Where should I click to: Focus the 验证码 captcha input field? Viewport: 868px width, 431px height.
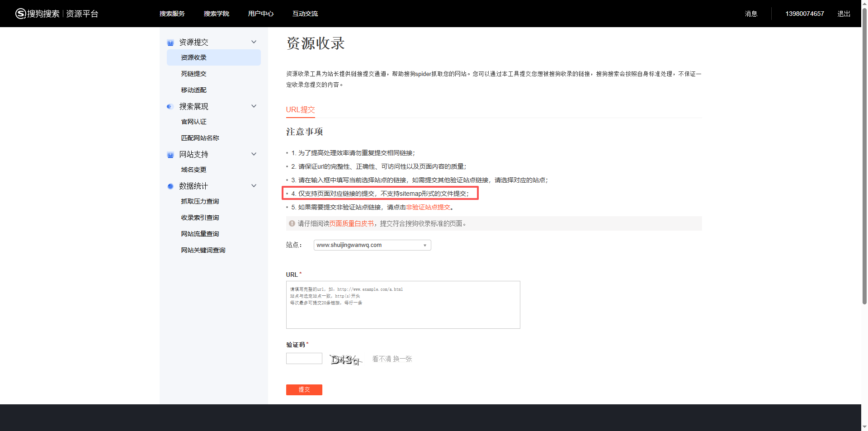point(304,359)
